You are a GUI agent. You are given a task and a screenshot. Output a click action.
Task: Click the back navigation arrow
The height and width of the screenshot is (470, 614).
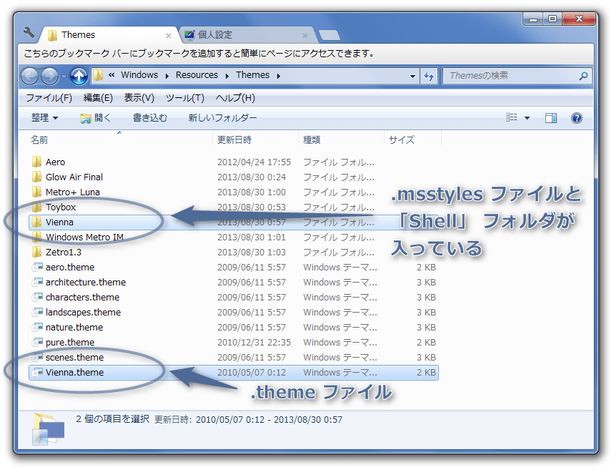coord(29,76)
